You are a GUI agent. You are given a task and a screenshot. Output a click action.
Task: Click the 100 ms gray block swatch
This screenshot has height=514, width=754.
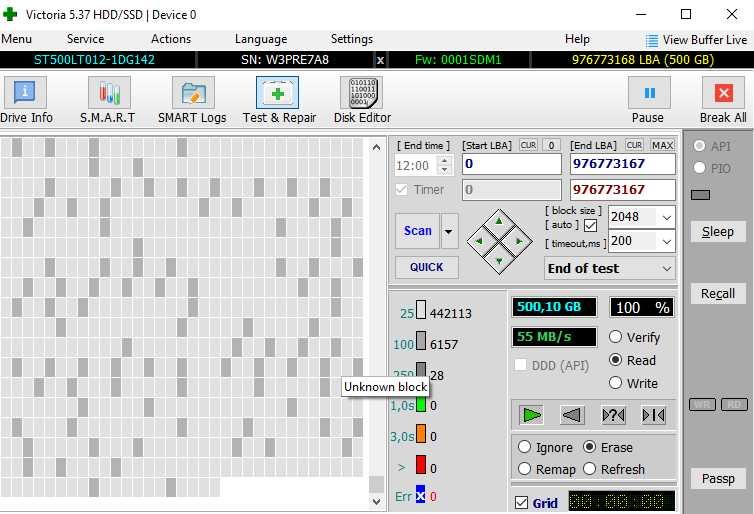(421, 340)
